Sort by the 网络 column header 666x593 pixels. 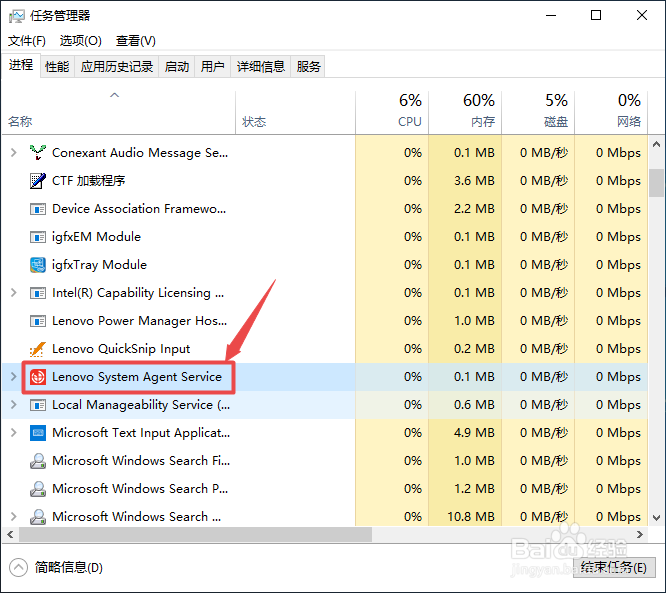coord(611,113)
